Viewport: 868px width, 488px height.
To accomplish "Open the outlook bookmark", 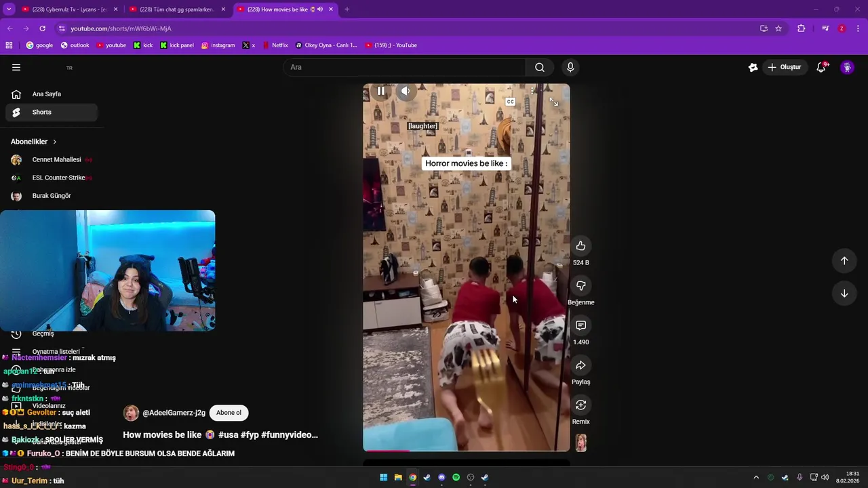I will [75, 45].
